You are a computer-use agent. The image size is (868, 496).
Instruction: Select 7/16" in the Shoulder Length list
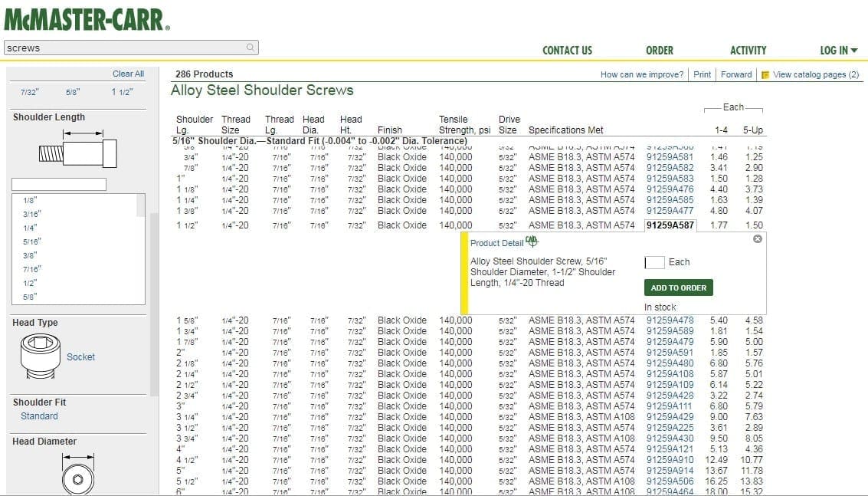click(x=32, y=269)
